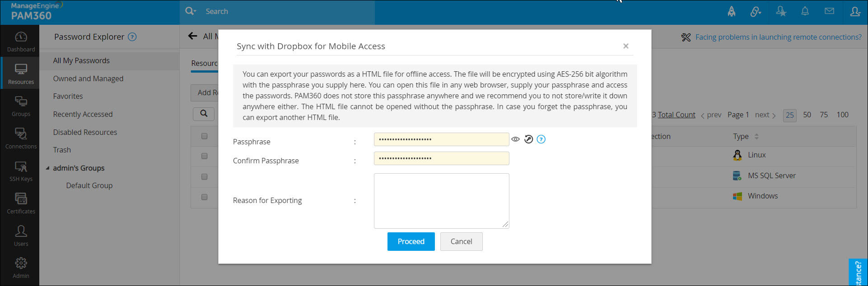
Task: Click the Proceed button
Action: tap(411, 241)
